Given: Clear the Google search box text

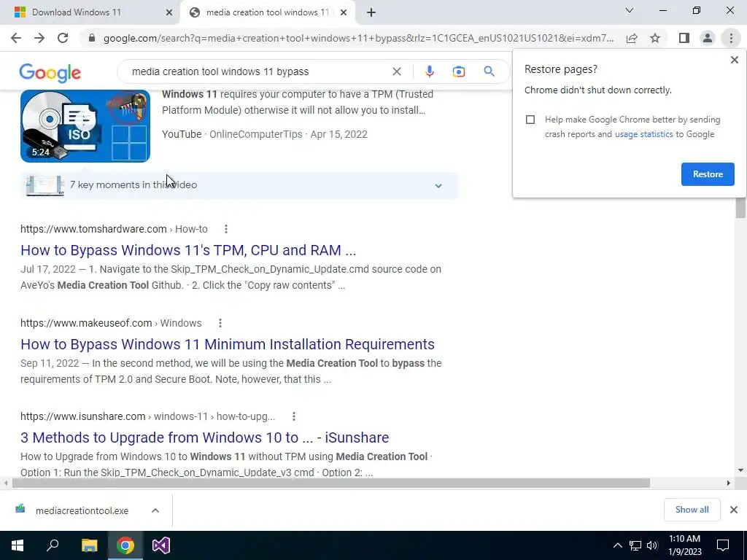Looking at the screenshot, I should click(396, 71).
